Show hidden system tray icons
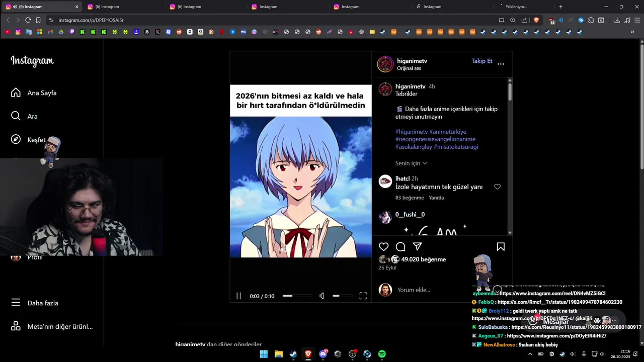The image size is (644, 362). (530, 354)
